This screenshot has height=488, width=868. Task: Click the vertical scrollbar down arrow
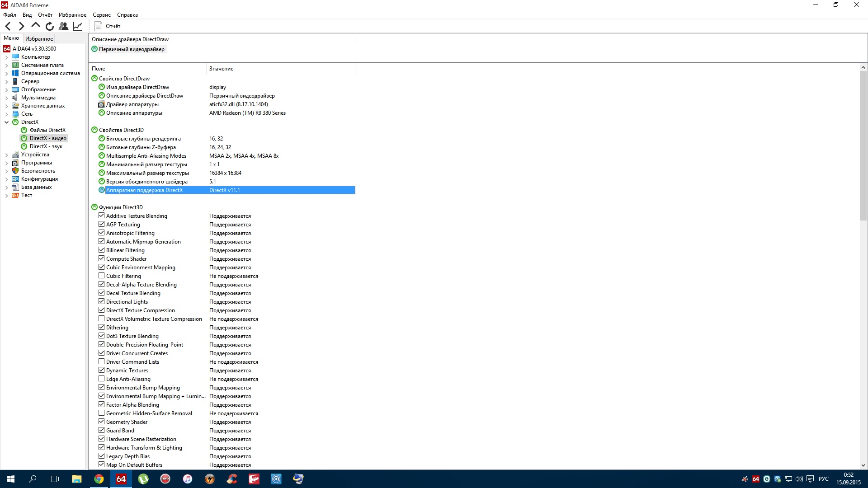863,465
